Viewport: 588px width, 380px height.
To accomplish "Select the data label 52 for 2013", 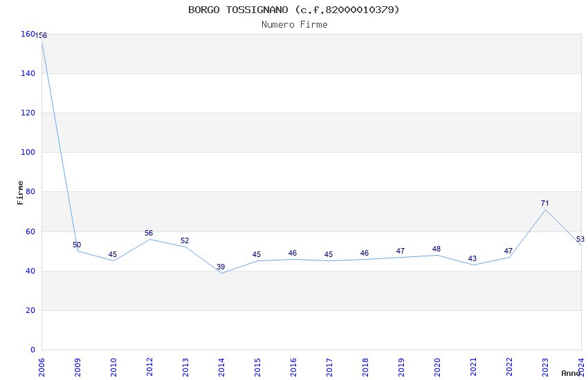I will click(x=185, y=240).
